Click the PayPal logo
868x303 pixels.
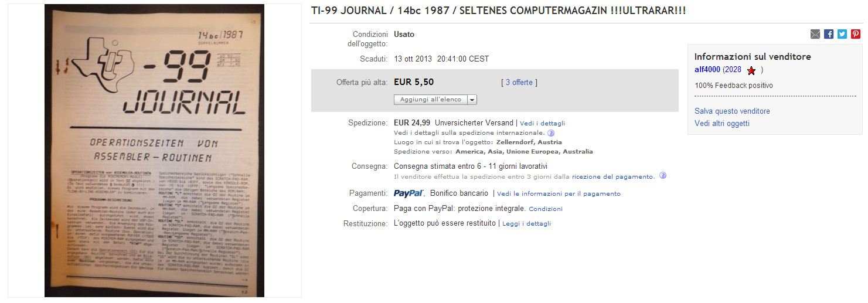(409, 193)
